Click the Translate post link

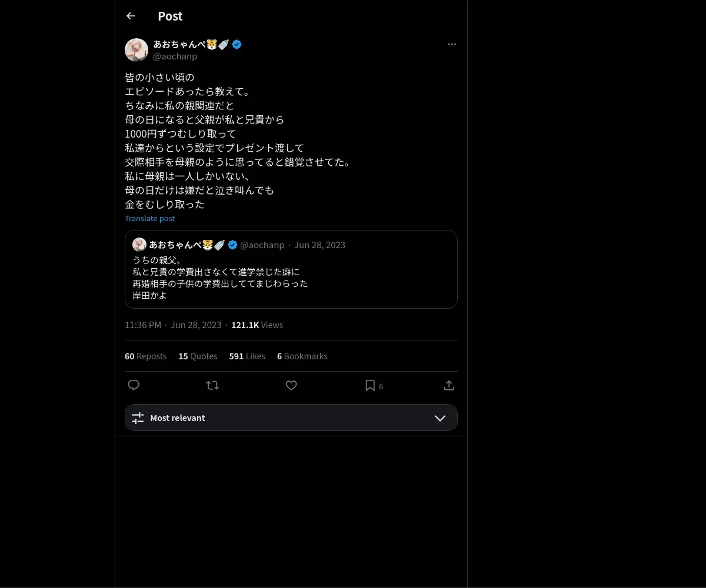tap(150, 218)
